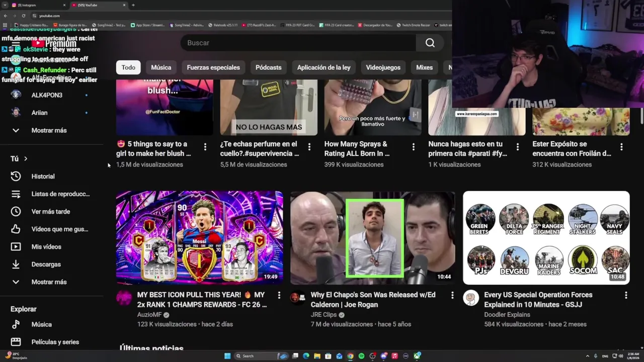Open Chrome tab search dropdown arrow

[x=5, y=5]
